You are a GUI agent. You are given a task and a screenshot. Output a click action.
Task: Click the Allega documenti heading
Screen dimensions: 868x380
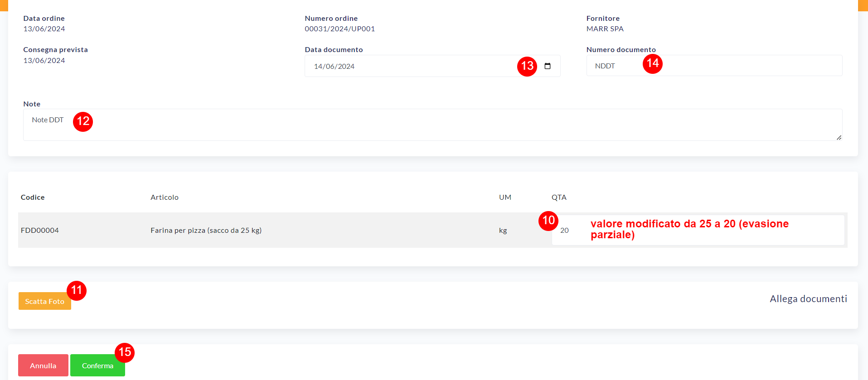tap(808, 299)
